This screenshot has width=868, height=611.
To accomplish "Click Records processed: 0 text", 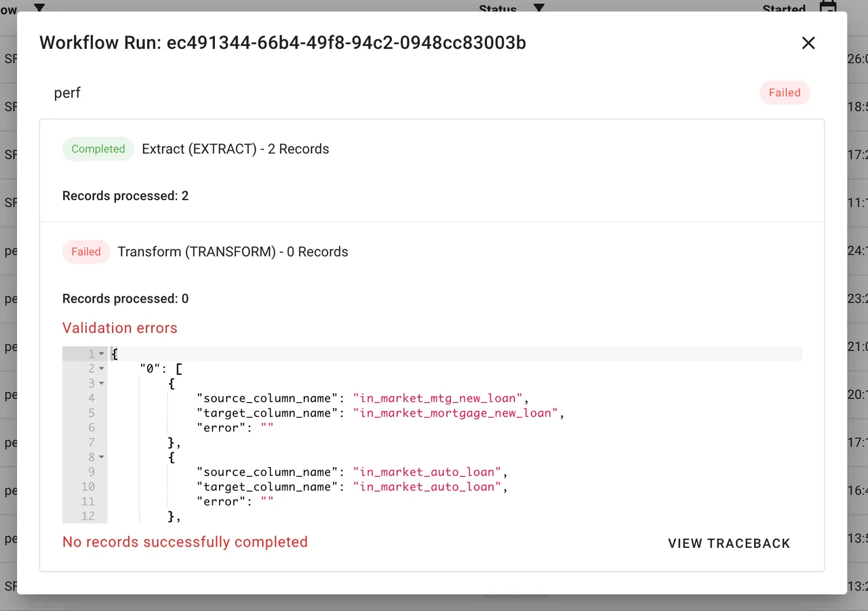I will tap(125, 298).
